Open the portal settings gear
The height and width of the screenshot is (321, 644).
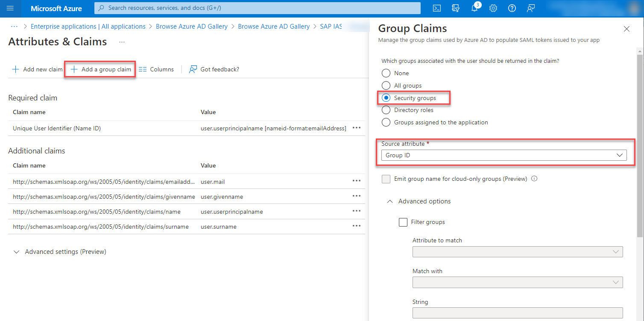[x=493, y=8]
